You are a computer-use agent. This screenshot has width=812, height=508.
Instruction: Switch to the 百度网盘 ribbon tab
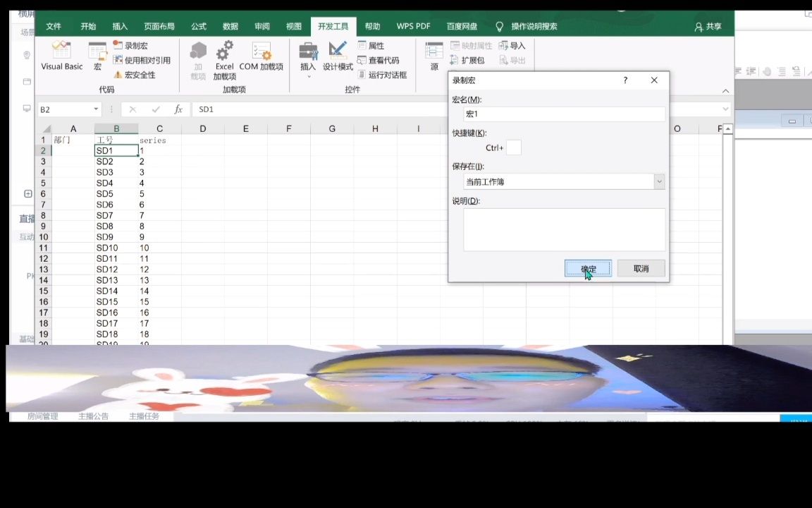click(x=461, y=26)
